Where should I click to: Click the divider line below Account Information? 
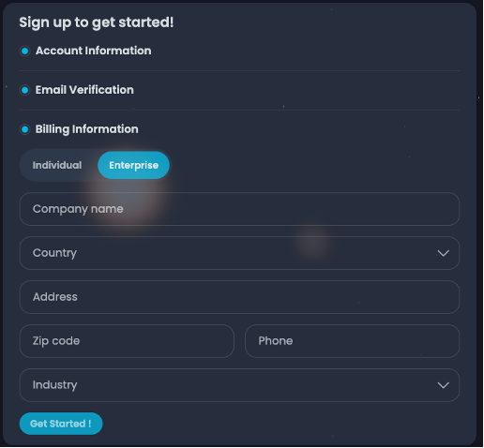pos(240,71)
